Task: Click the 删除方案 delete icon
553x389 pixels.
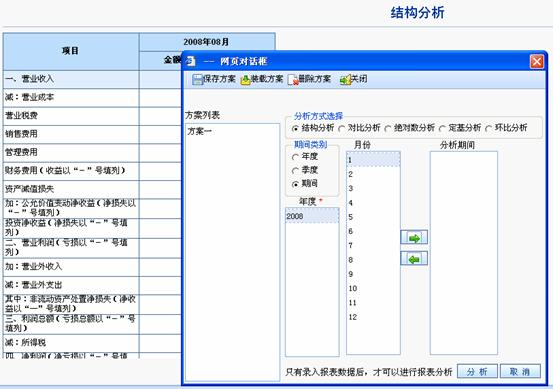Action: 293,80
